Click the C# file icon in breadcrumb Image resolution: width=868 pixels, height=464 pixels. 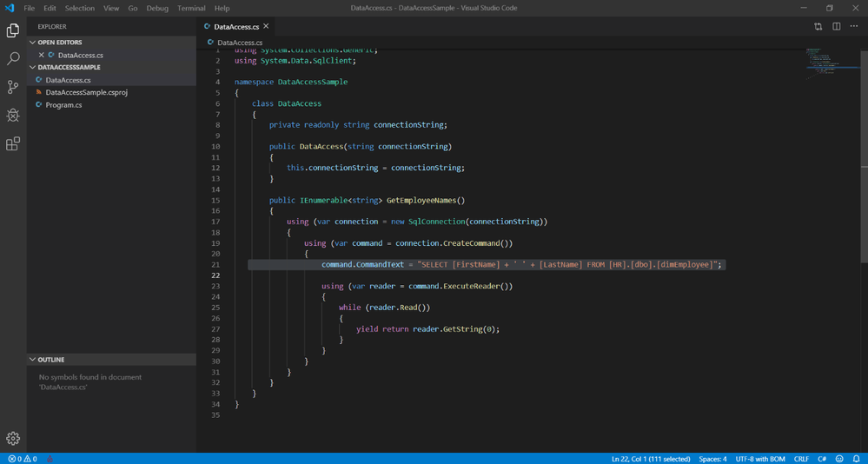(x=210, y=42)
